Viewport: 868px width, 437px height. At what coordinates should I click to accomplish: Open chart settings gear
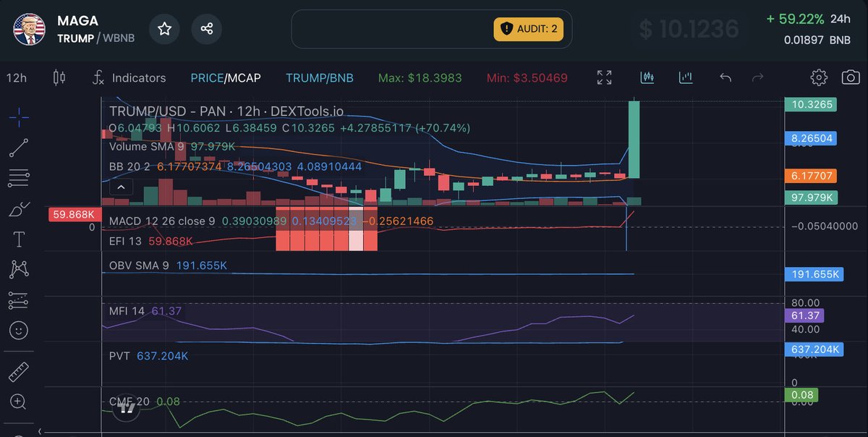pos(819,77)
